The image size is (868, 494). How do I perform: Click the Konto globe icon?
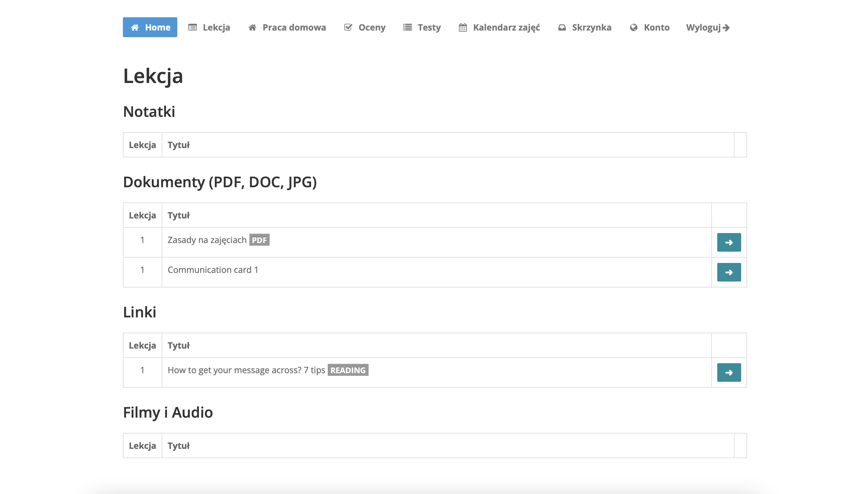[x=633, y=28]
